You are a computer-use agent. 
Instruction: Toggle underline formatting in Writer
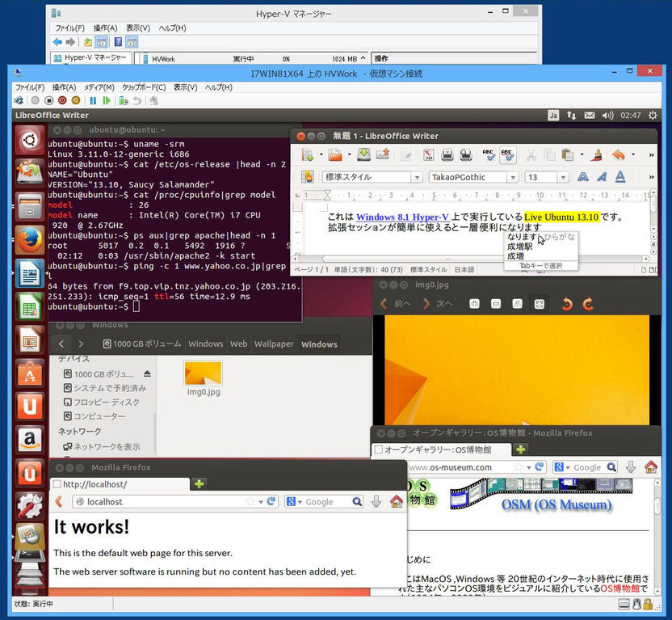pyautogui.click(x=620, y=177)
